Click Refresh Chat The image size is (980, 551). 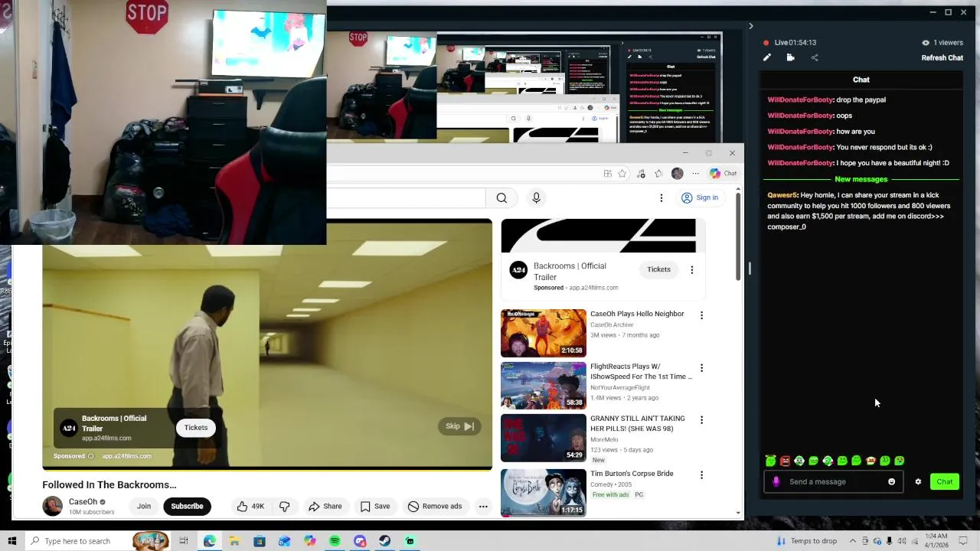(x=942, y=57)
